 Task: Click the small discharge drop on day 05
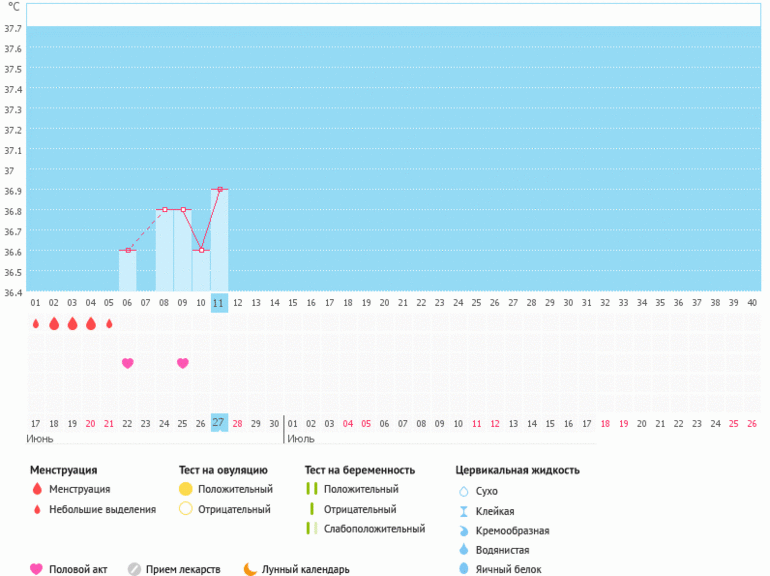(x=109, y=324)
